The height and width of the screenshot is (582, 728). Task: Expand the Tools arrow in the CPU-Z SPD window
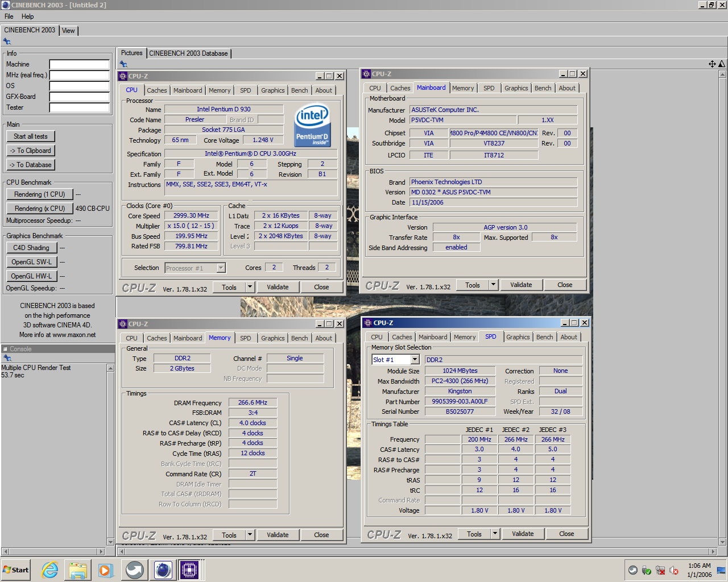tap(495, 534)
